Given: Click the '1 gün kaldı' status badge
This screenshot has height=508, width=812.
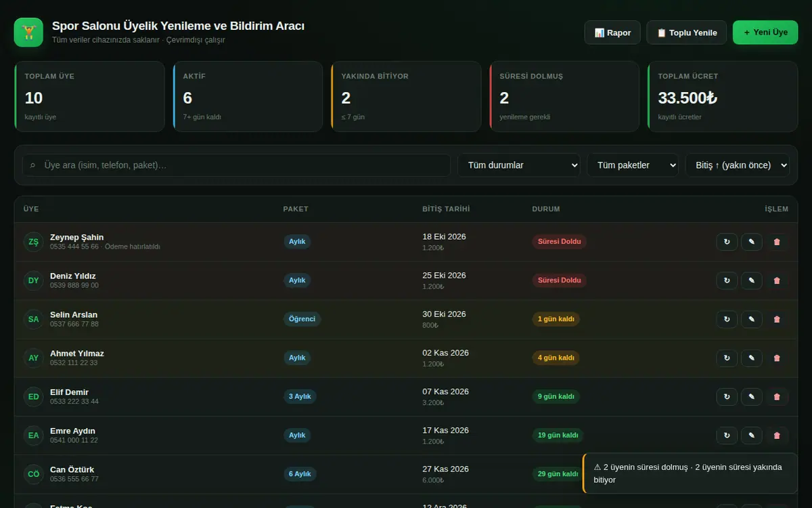Looking at the screenshot, I should (556, 319).
